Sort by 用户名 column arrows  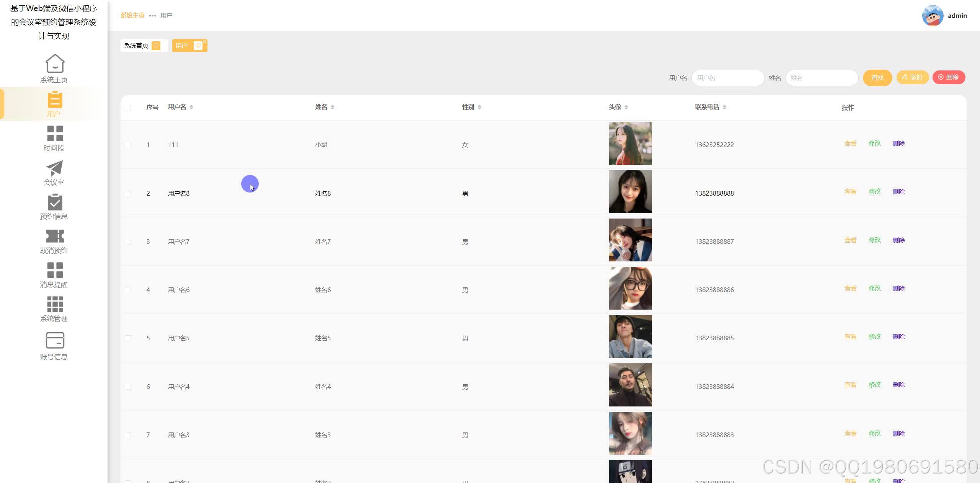(x=191, y=107)
